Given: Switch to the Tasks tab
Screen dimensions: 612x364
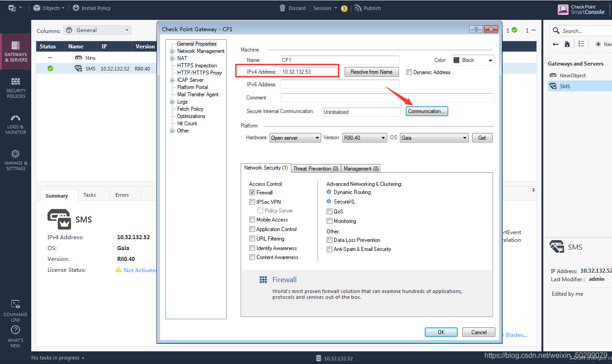Looking at the screenshot, I should (x=90, y=195).
